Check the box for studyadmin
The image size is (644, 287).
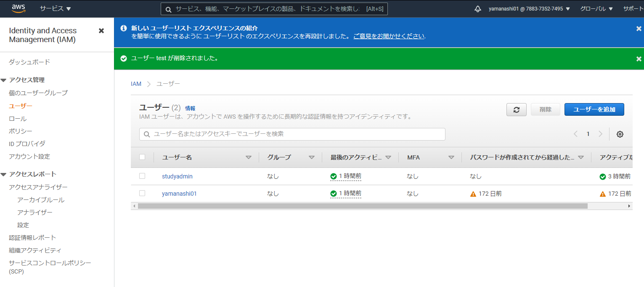[142, 176]
